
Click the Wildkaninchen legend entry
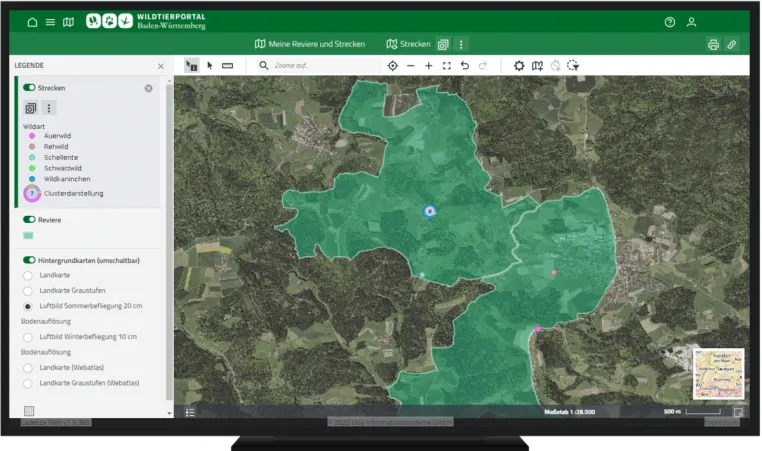tap(67, 179)
